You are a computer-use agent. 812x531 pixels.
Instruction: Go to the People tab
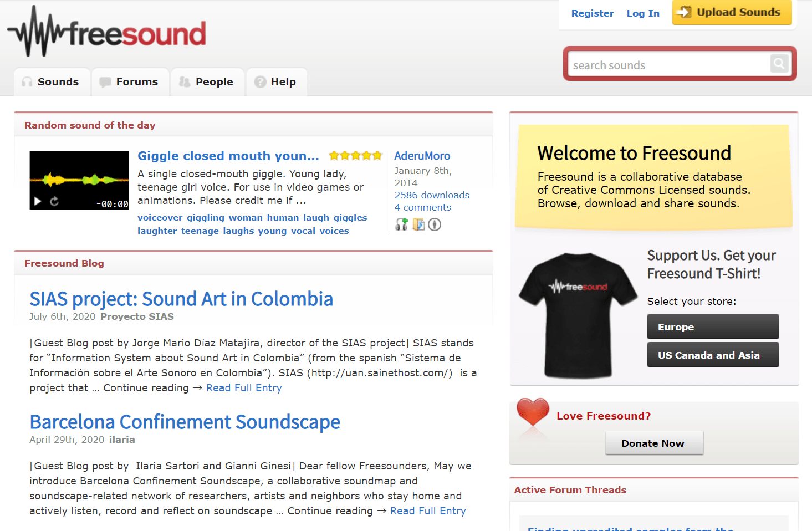tap(207, 82)
